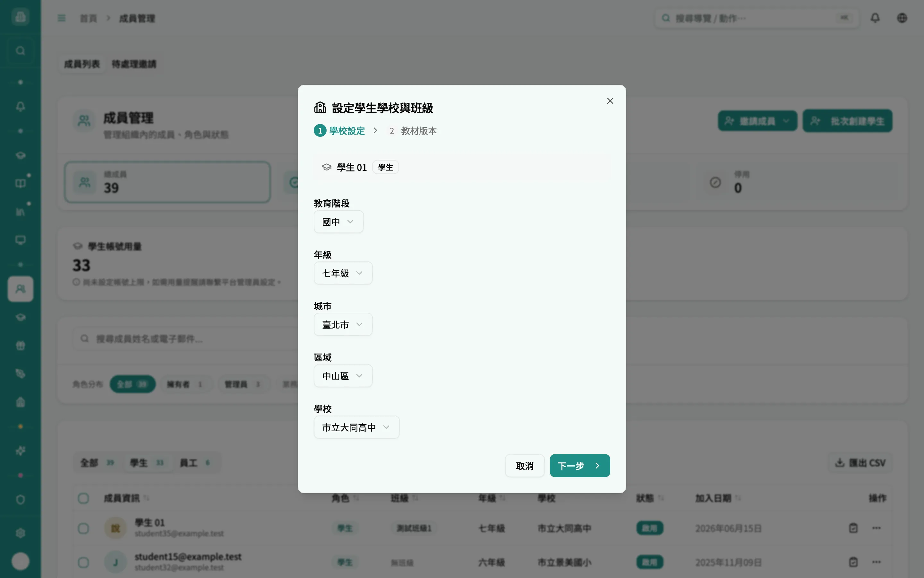
Task: Select the 總成員 39 stat card
Action: coord(167,182)
